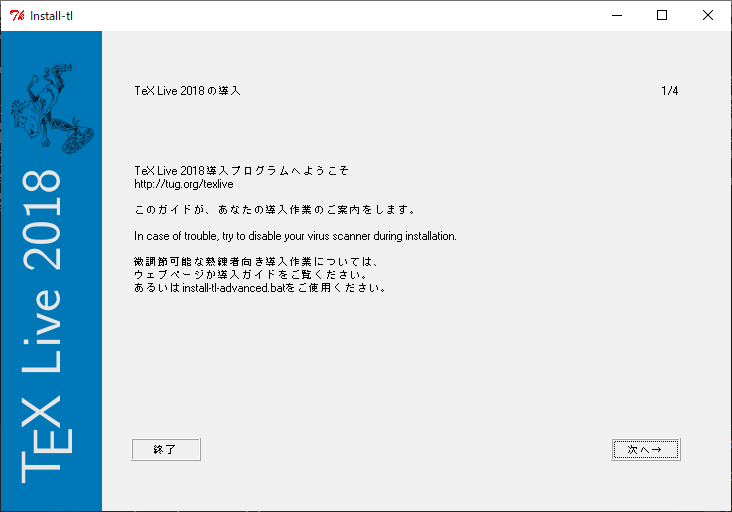Minimize the Install-tl window
The height and width of the screenshot is (512, 732).
617,15
